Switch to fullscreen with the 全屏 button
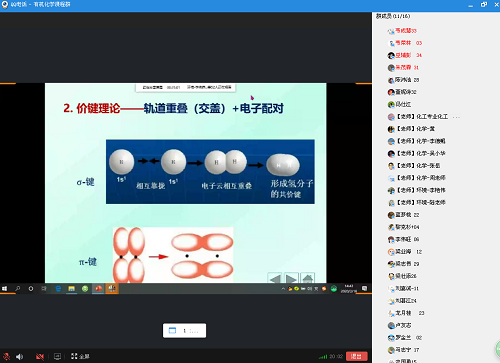 pyautogui.click(x=80, y=356)
